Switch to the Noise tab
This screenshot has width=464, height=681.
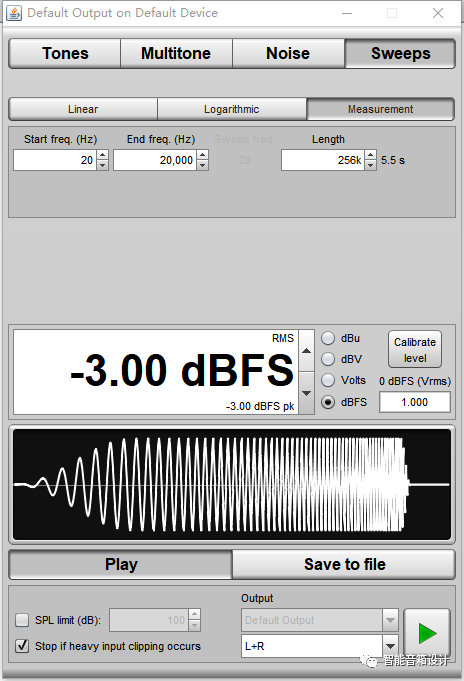288,53
